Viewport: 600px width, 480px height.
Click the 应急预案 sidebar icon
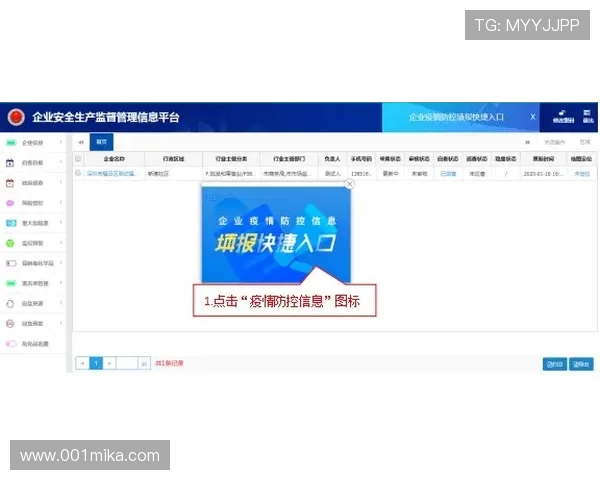coord(10,323)
